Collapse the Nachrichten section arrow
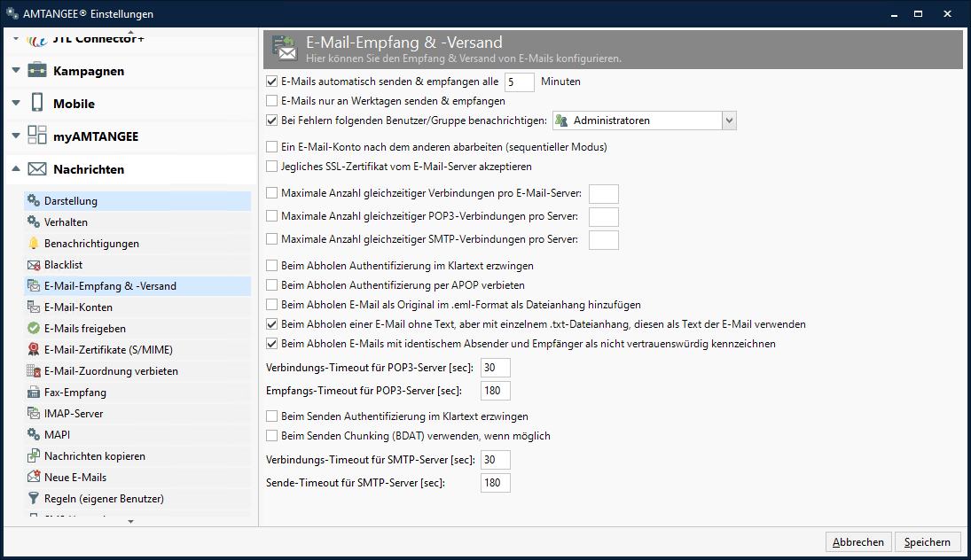 point(16,168)
